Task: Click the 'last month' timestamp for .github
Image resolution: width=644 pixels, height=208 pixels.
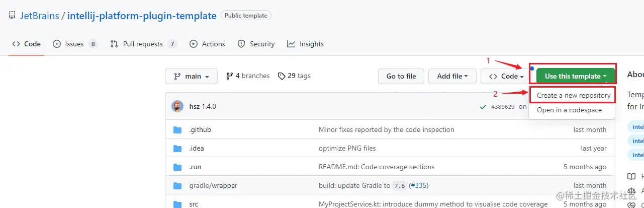Action: (x=590, y=130)
